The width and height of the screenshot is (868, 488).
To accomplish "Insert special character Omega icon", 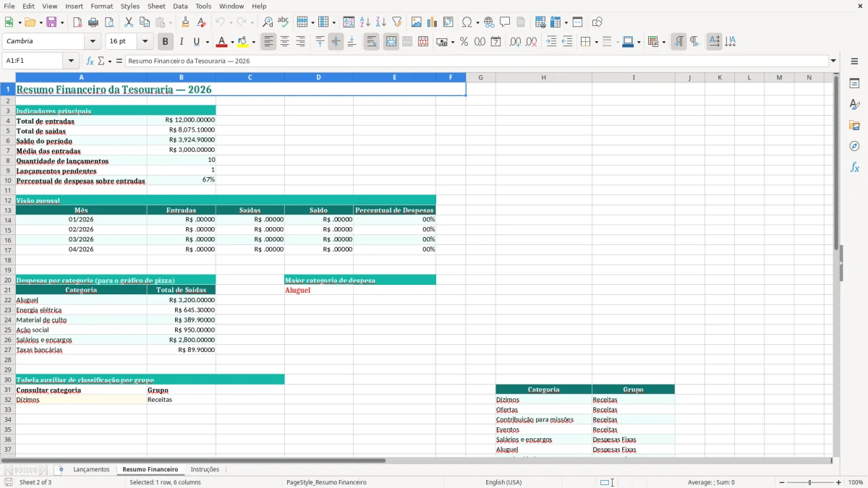I will (x=467, y=22).
